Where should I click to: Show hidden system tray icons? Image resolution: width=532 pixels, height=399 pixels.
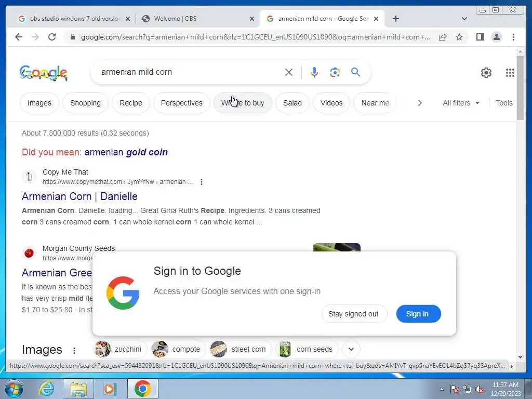pos(442,390)
